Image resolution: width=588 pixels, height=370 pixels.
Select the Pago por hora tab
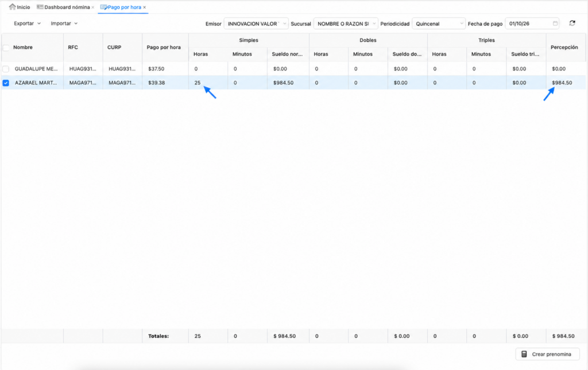(123, 7)
